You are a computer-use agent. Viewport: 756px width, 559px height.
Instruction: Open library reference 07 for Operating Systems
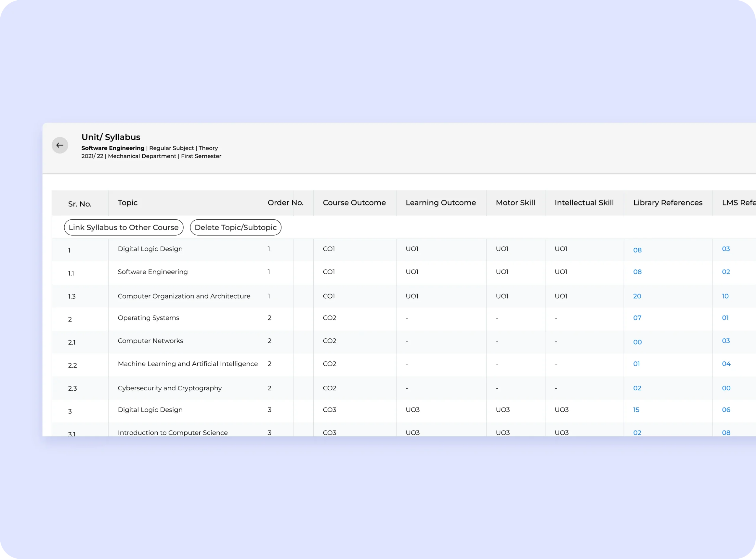(x=637, y=318)
